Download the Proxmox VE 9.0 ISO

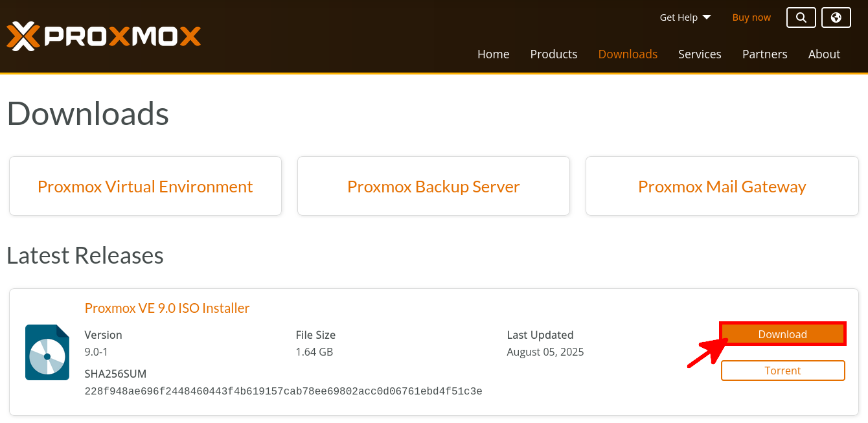coord(782,334)
